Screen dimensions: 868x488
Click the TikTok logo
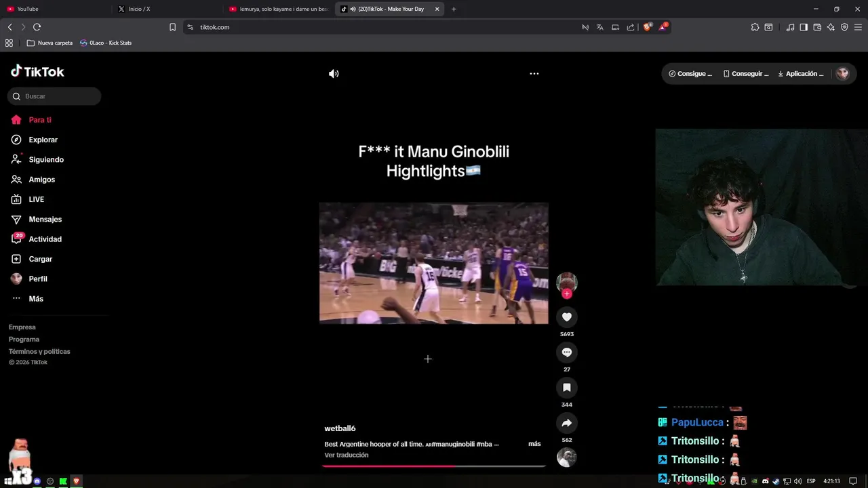pos(37,71)
